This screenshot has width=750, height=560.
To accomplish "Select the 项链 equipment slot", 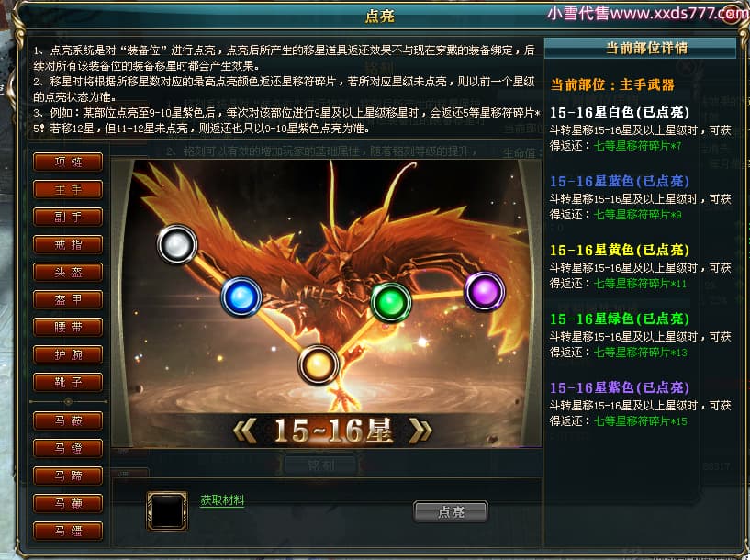I will (x=68, y=162).
